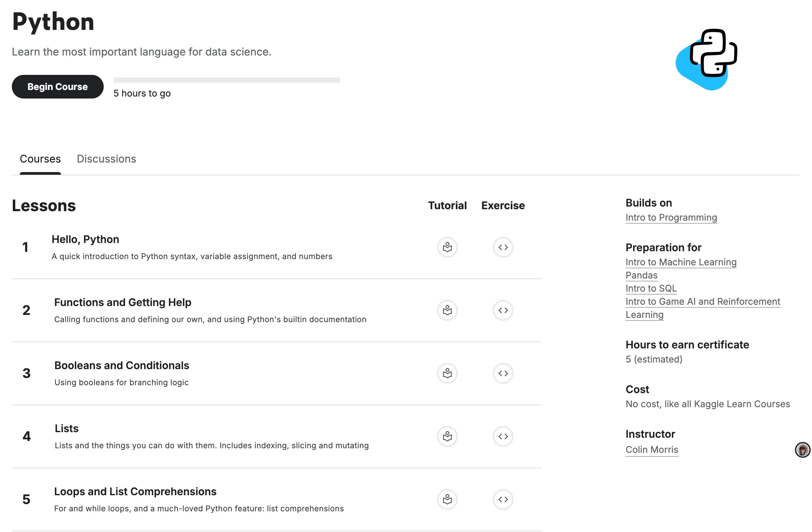Open the Intro to Machine Learning link

(x=681, y=262)
